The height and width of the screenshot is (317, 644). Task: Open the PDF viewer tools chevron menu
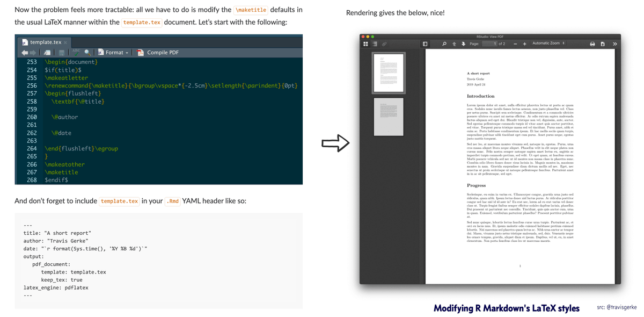615,44
